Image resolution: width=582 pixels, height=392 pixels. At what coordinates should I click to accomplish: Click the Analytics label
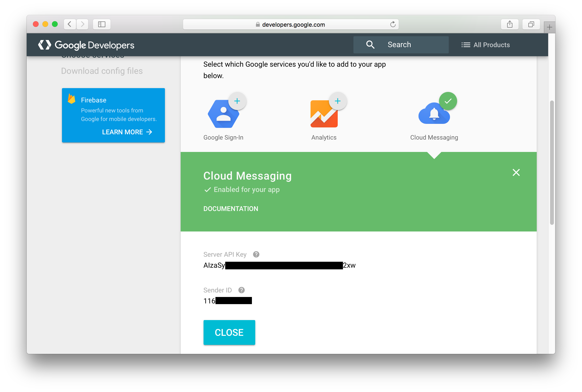tap(324, 137)
